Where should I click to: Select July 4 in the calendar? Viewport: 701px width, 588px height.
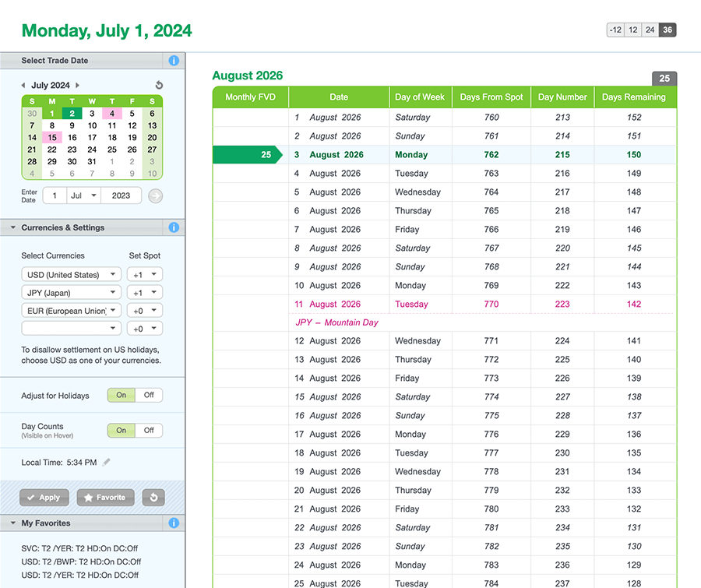tap(112, 114)
